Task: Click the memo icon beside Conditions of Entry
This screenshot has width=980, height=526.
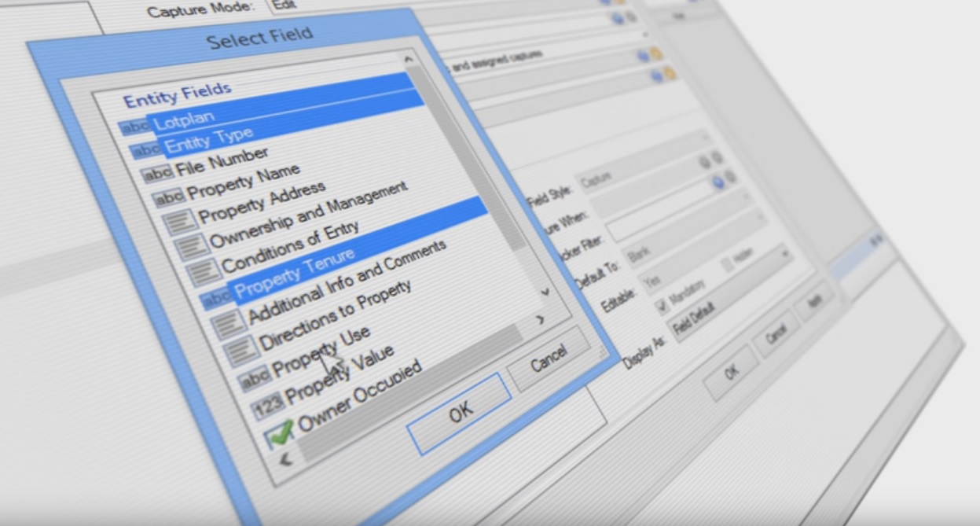Action: (204, 271)
